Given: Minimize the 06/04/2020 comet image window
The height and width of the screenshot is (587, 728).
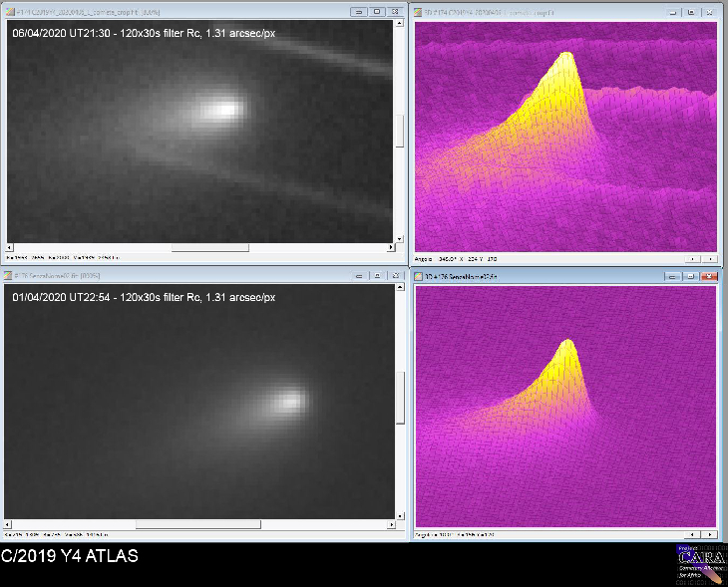Looking at the screenshot, I should [x=358, y=12].
